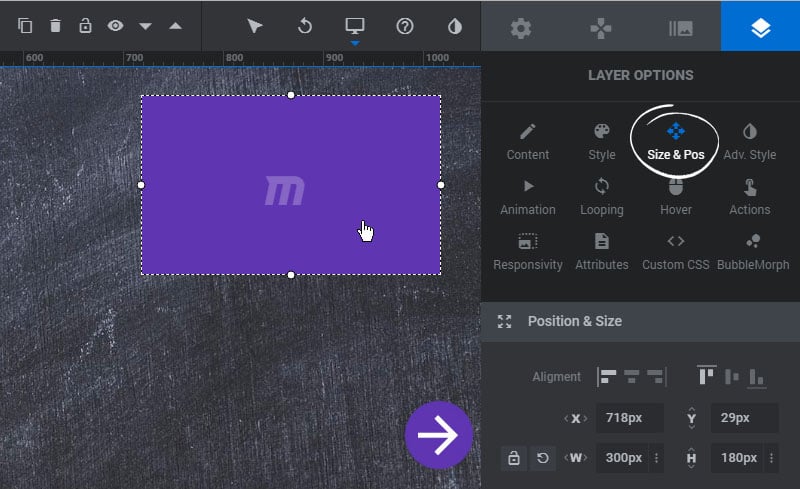Select the Size & Pos option

tap(676, 142)
